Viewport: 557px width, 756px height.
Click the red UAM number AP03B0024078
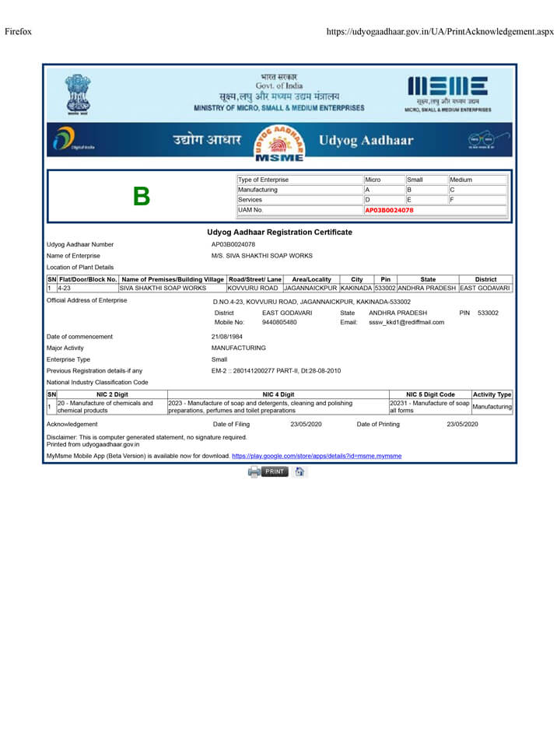(x=389, y=210)
